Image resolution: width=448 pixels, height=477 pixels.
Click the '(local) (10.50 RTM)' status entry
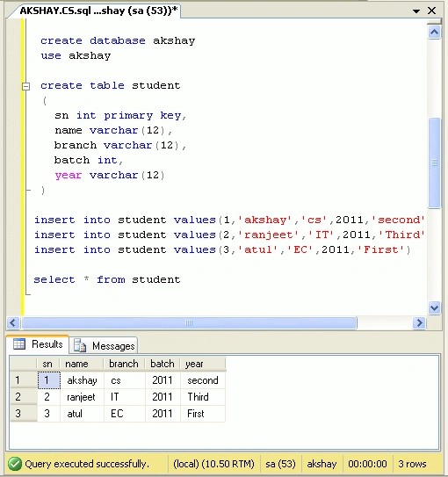[213, 464]
